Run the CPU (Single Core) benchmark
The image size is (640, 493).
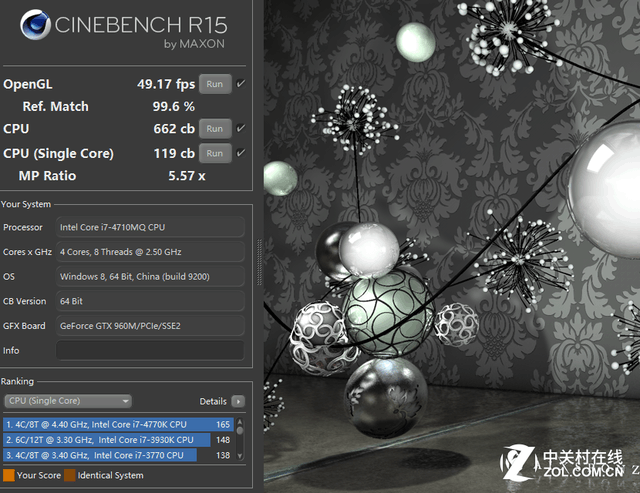(x=215, y=153)
